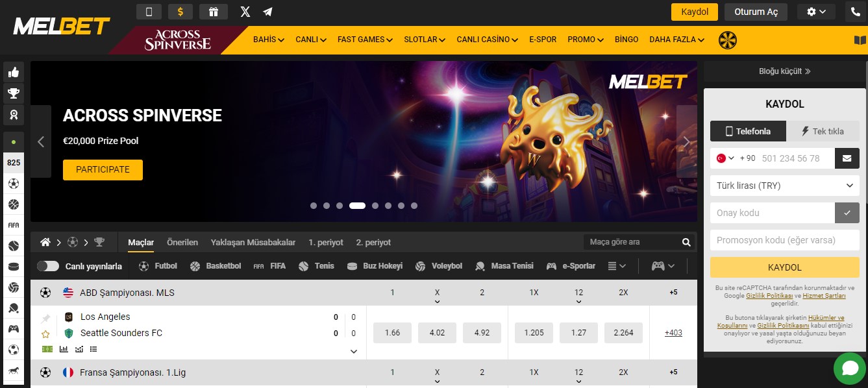This screenshot has height=388, width=868.
Task: Open the country code flag dropdown
Action: [x=725, y=158]
